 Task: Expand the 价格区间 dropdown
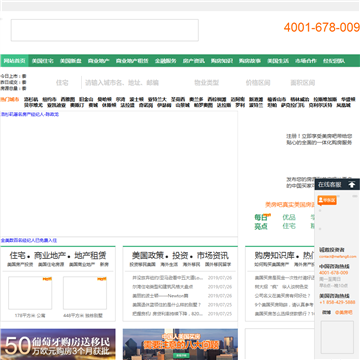point(258,82)
